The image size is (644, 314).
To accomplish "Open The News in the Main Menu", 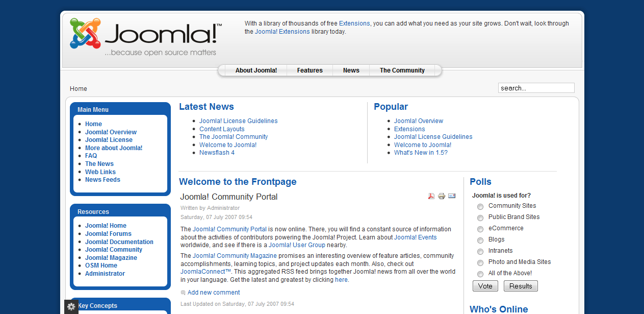I will pos(99,164).
